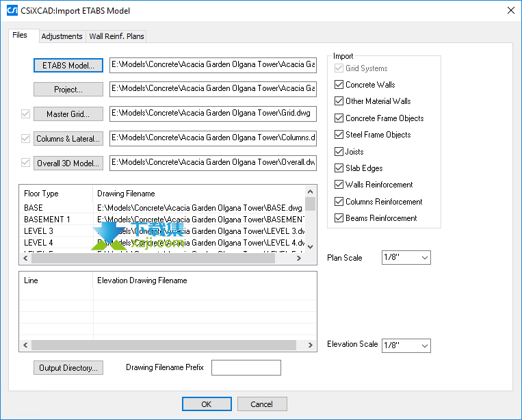
Task: Uncheck Columns Reinforcement option
Action: (339, 201)
